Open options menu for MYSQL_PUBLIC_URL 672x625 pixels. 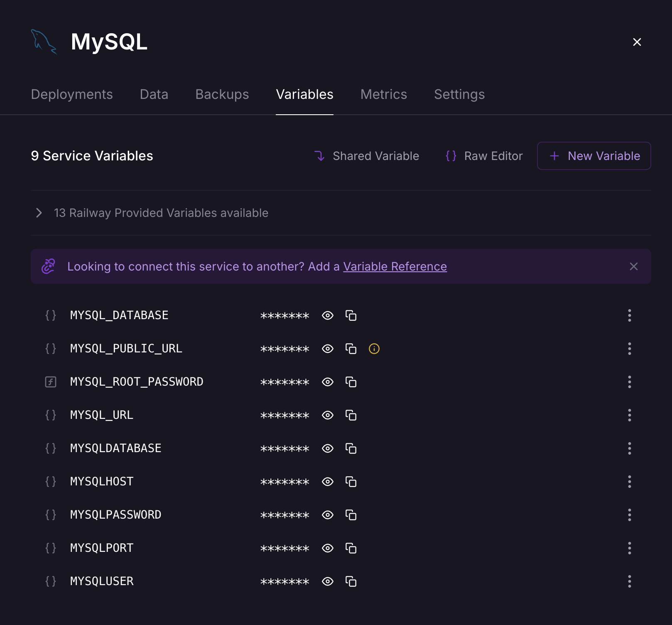click(630, 349)
